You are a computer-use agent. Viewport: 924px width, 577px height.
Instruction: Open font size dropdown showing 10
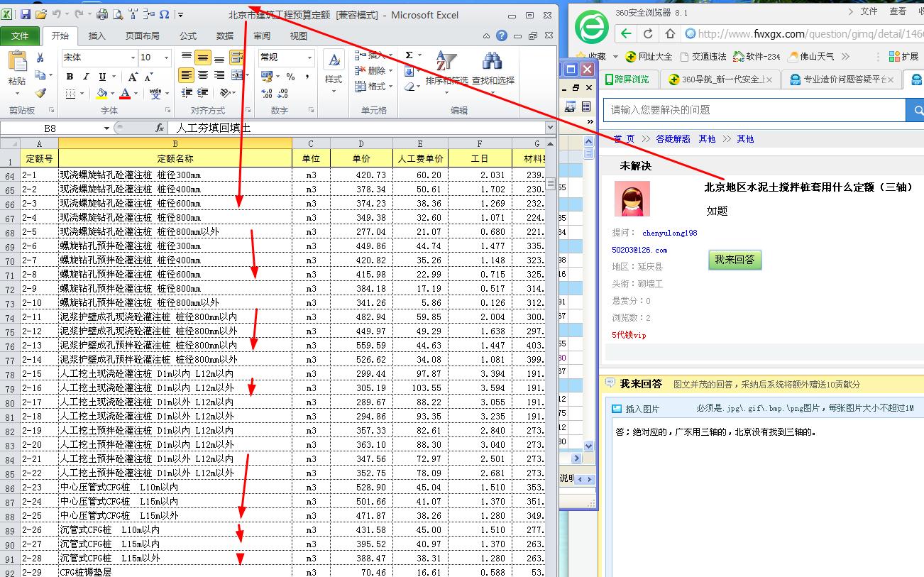pos(167,57)
